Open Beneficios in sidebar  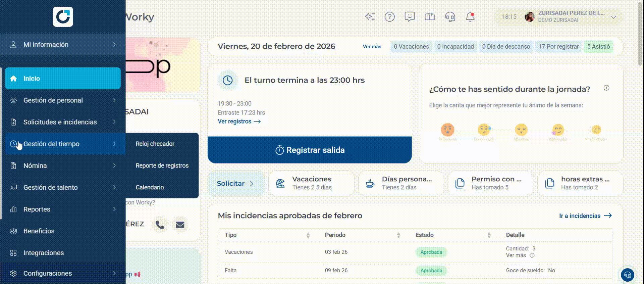[63, 231]
